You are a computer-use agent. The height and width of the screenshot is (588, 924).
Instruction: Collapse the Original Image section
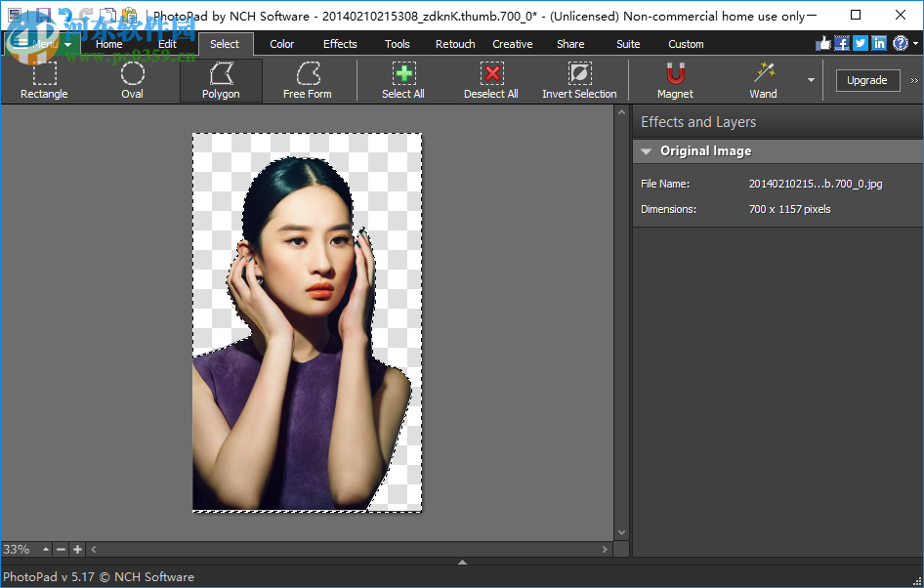click(x=646, y=150)
